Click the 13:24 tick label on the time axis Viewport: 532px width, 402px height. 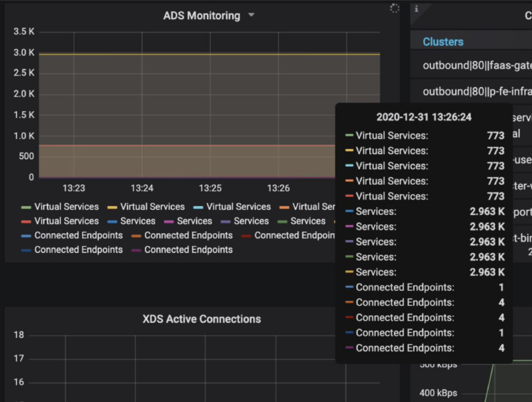pyautogui.click(x=142, y=188)
